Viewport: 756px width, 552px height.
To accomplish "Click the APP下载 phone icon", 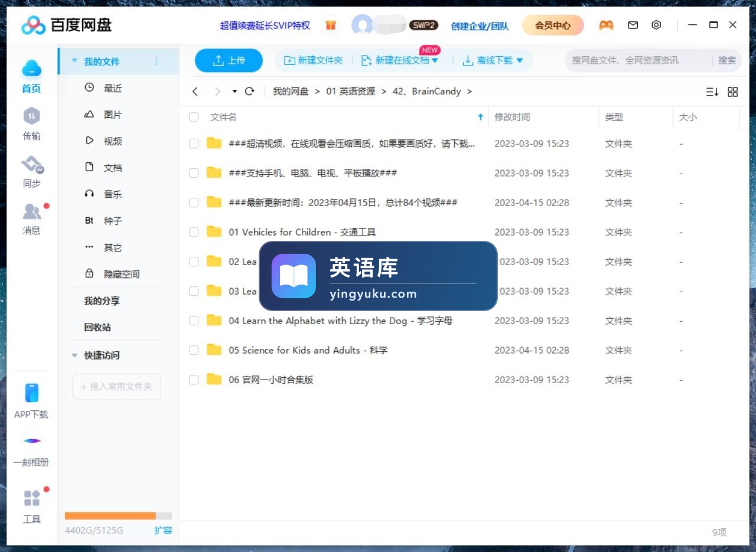I will 32,393.
